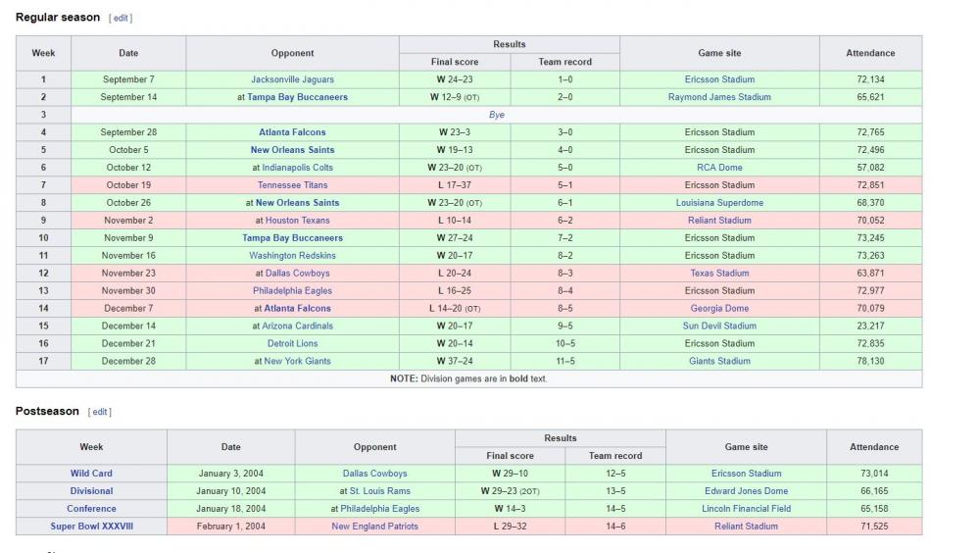This screenshot has height=553, width=980.
Task: Open the Houston Texans link
Action: pyautogui.click(x=297, y=221)
